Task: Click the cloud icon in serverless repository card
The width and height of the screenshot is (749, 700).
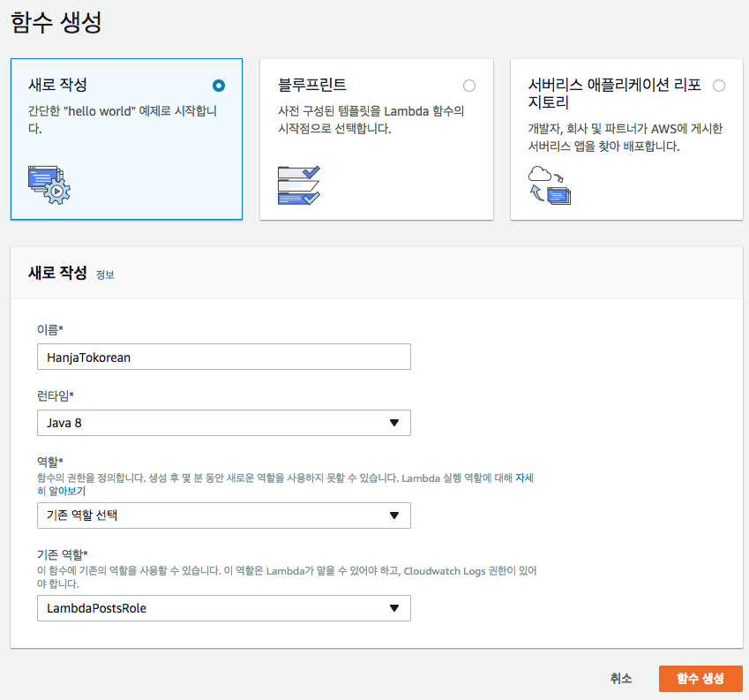Action: pos(550,185)
